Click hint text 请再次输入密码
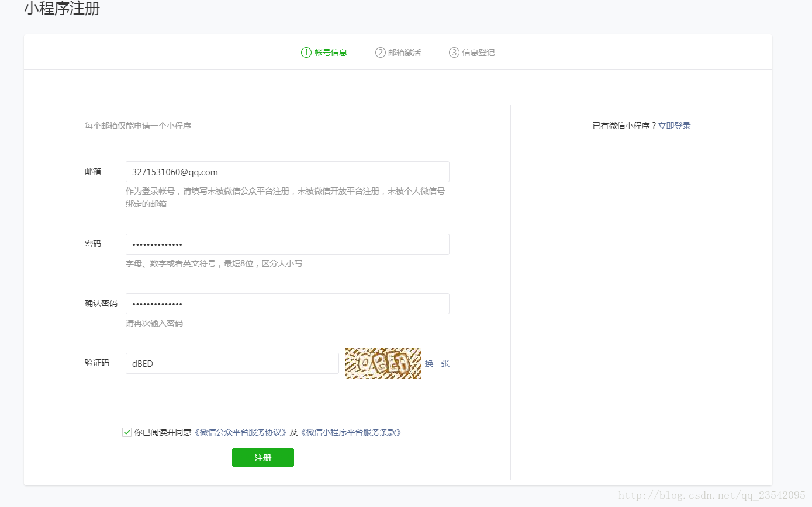The height and width of the screenshot is (507, 812). 154,323
